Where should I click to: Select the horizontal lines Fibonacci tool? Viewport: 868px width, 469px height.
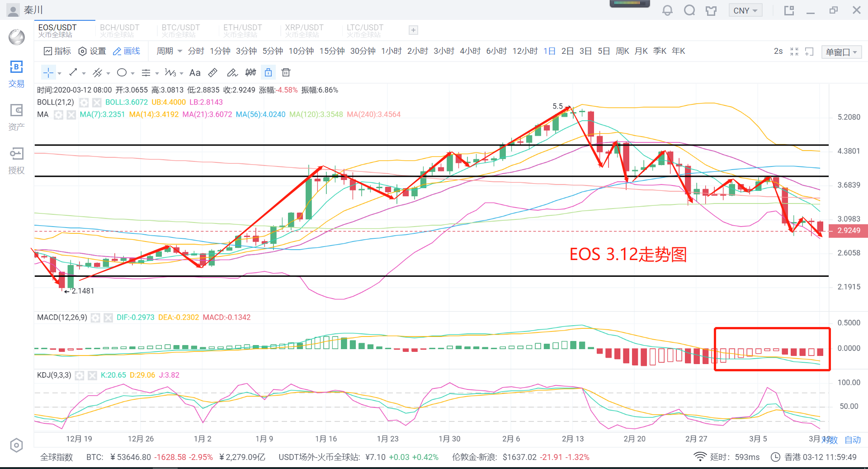coord(146,72)
